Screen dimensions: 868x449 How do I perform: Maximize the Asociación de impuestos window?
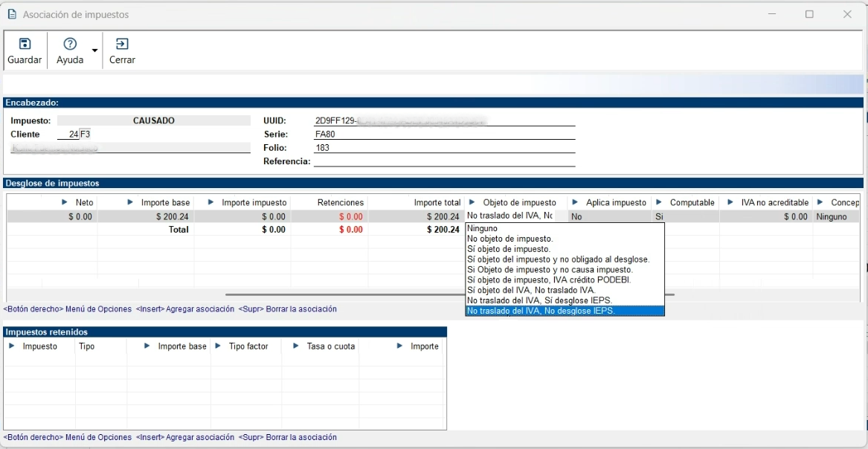pos(809,14)
